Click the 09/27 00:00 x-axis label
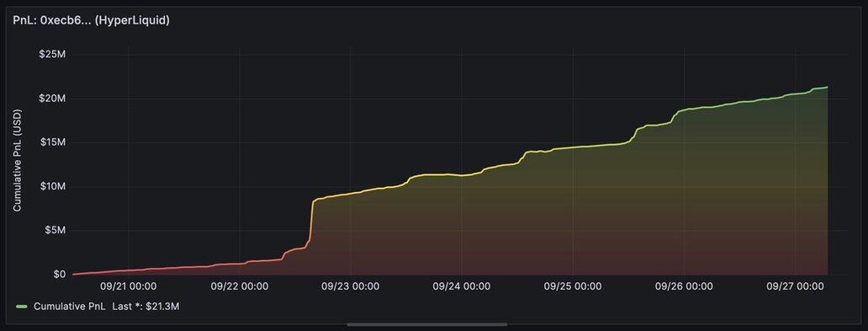Screen dimensions: 868x331 point(795,286)
